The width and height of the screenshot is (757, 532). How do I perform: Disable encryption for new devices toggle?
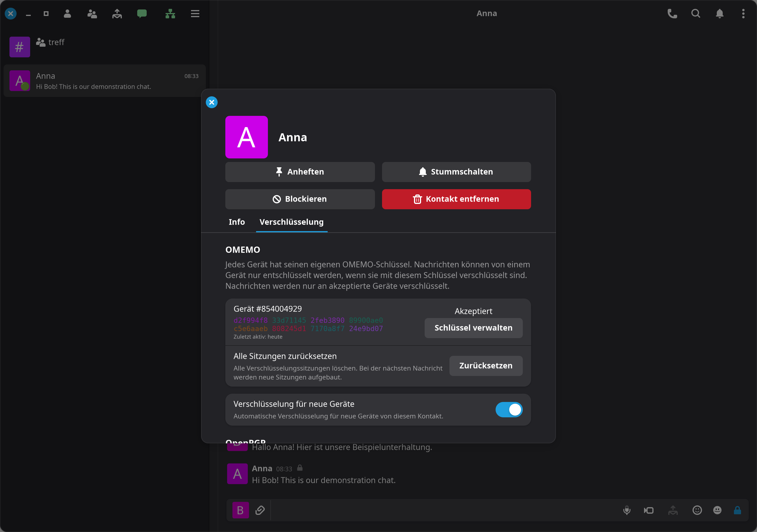509,410
